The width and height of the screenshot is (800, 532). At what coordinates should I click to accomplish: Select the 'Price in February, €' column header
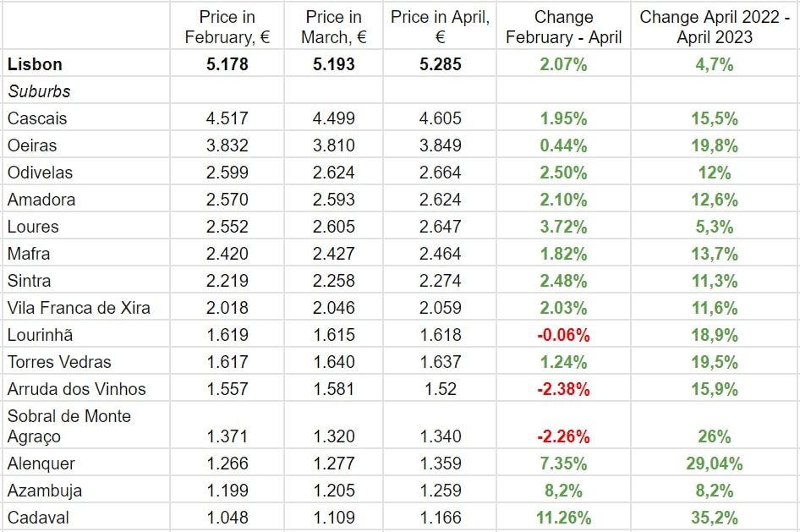click(227, 27)
